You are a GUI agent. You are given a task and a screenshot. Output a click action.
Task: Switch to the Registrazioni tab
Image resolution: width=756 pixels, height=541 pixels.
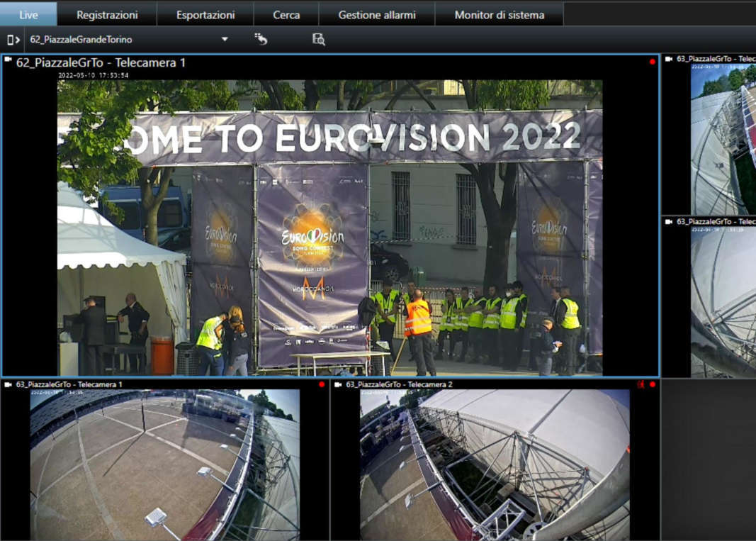click(x=107, y=14)
